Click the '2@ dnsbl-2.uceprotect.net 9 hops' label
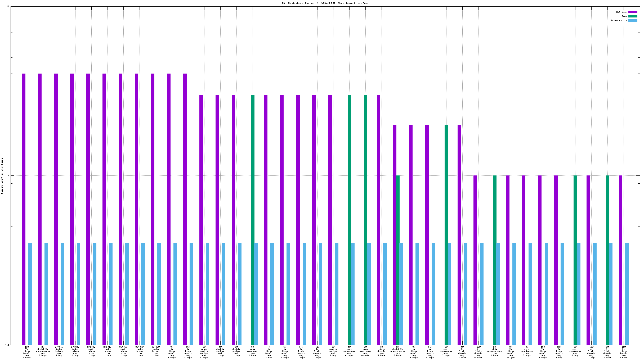 [x=43, y=351]
